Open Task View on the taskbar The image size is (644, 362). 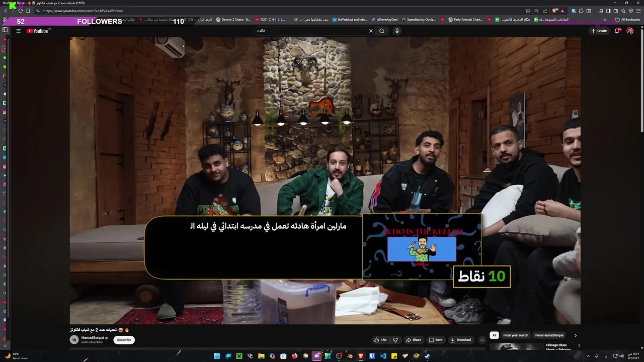228,356
